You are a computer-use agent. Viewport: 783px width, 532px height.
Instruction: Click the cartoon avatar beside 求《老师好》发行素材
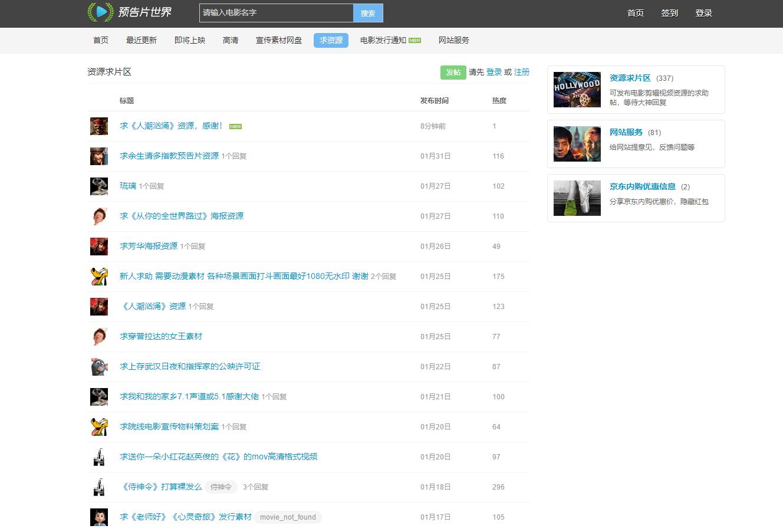[98, 517]
